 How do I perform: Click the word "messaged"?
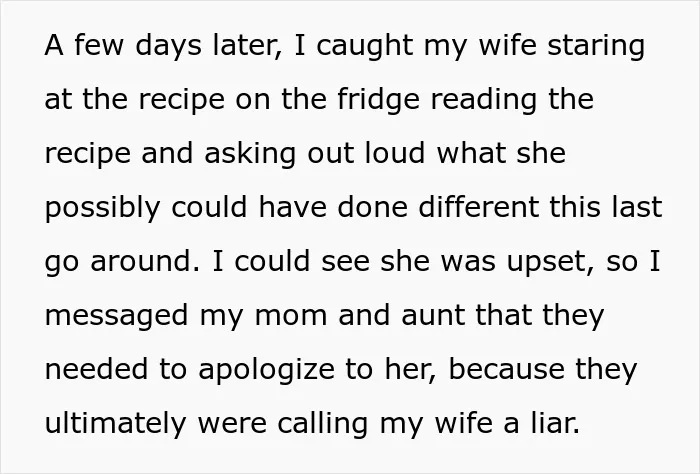(117, 317)
